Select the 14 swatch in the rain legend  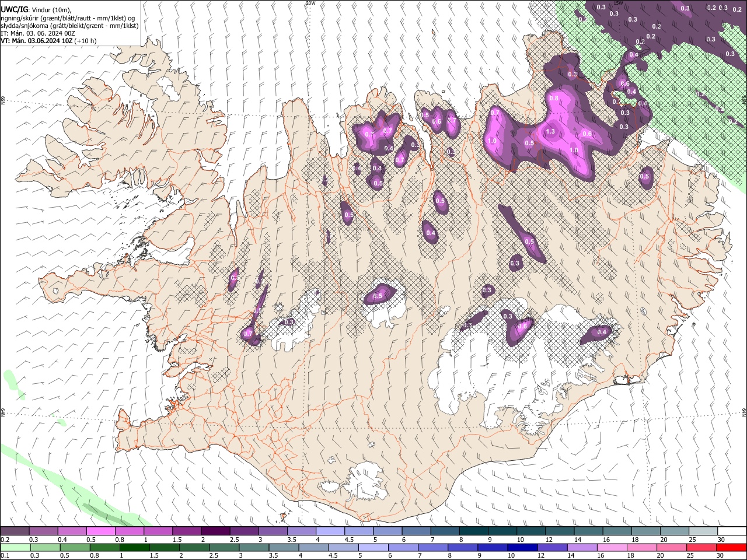click(582, 547)
